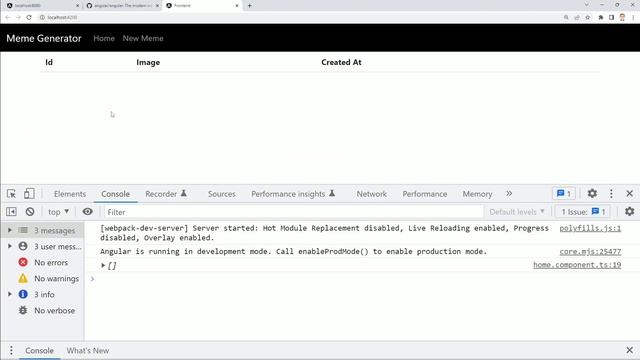Switch to the Network tab
Screen dimensions: 640x360
[x=371, y=194]
